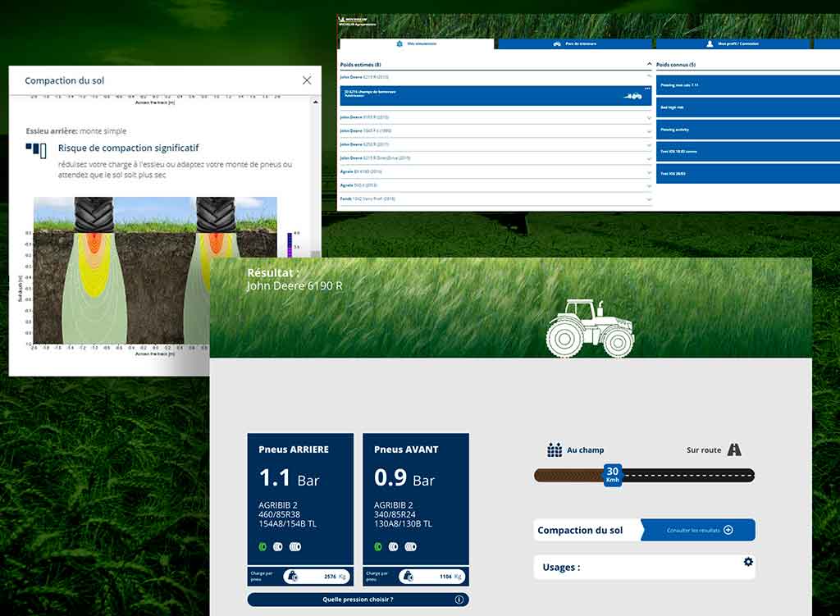Select triple tire mounting for Pneus ARRIERE
840x616 pixels.
[x=295, y=547]
